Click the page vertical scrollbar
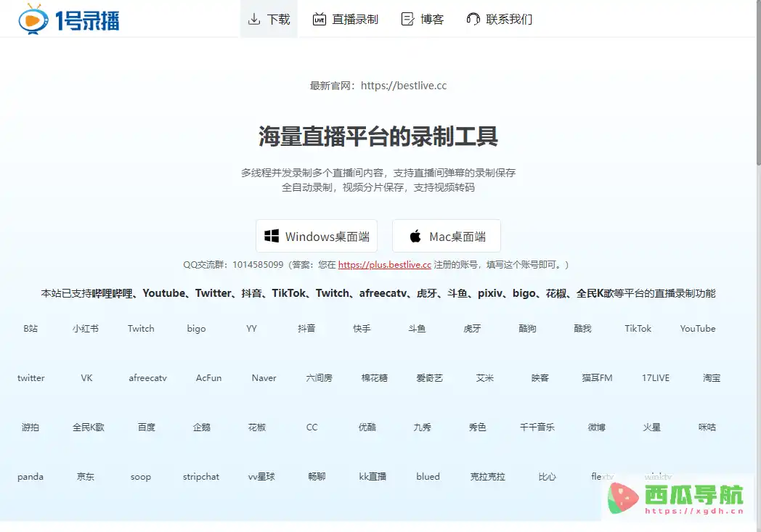761x532 pixels. (759, 83)
